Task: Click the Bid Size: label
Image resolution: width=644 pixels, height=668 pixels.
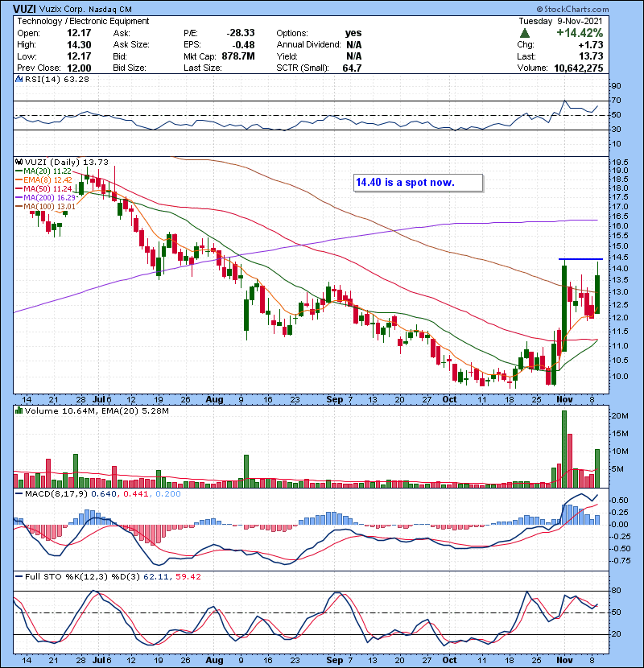Action: pos(130,68)
